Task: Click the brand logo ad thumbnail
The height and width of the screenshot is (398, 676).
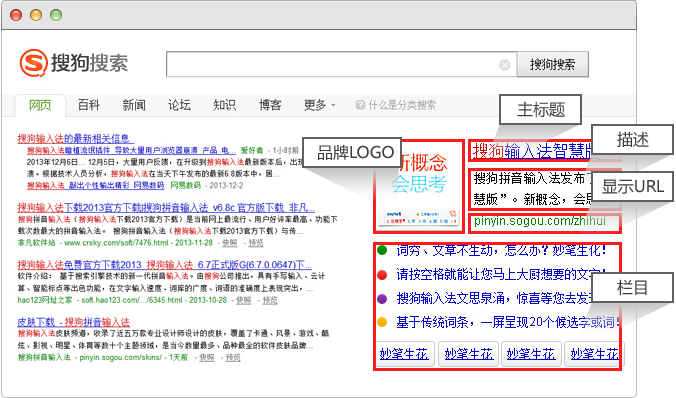Action: [x=419, y=187]
